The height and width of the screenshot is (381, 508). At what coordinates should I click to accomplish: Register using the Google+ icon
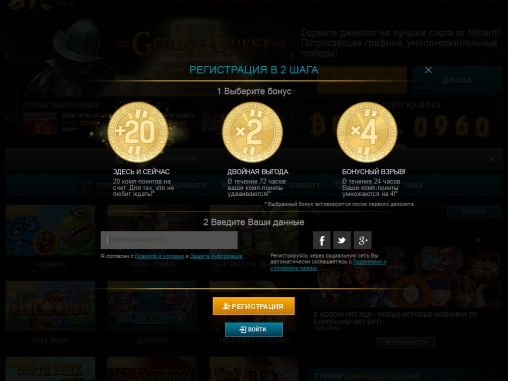[x=363, y=240]
